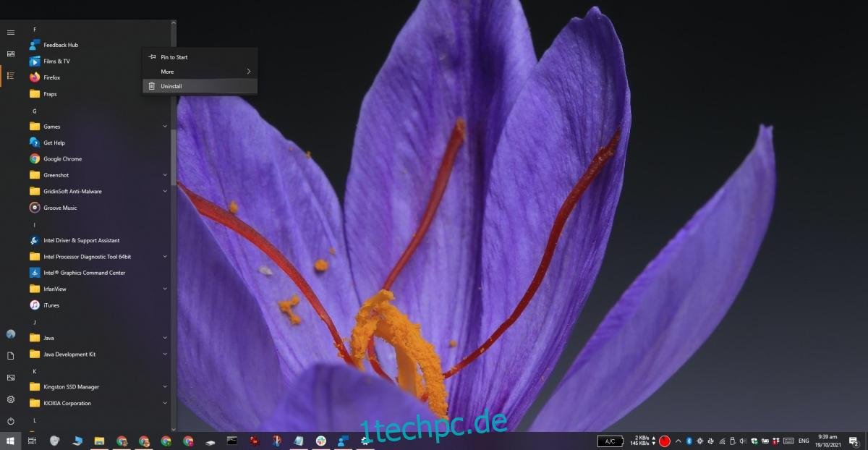Viewport: 868px width, 450px height.
Task: Click the red recording circle in tray
Action: pyautogui.click(x=665, y=441)
